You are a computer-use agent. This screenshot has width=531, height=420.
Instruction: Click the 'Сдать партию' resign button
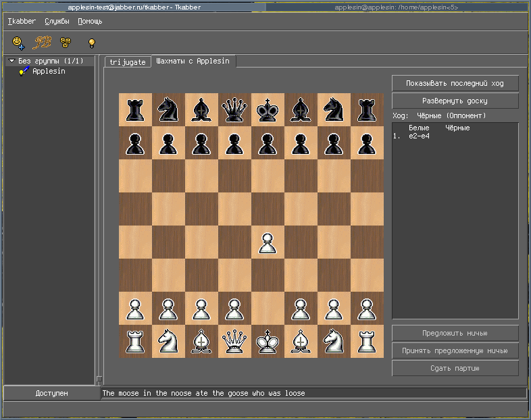pos(455,368)
